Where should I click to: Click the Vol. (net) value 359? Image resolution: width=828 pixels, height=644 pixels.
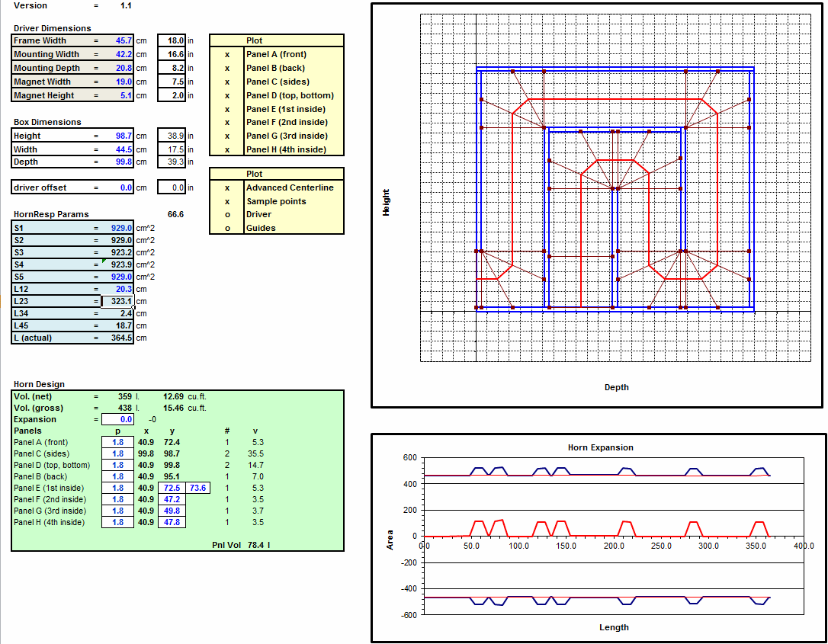pyautogui.click(x=124, y=396)
